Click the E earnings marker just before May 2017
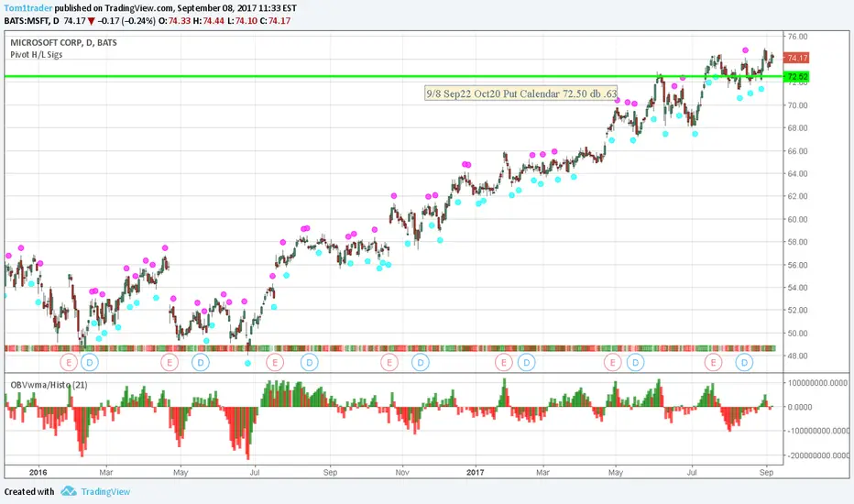Image resolution: width=854 pixels, height=504 pixels. point(613,362)
